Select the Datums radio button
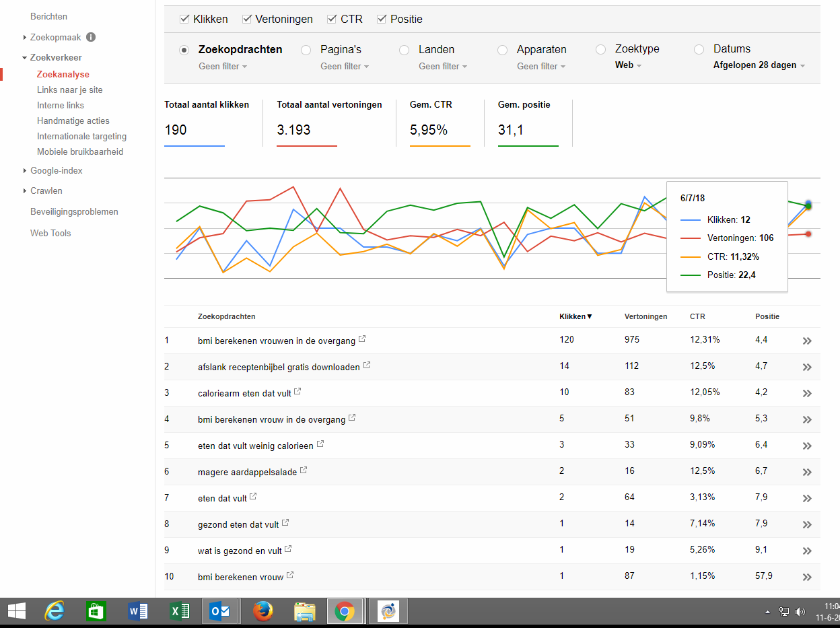The width and height of the screenshot is (840, 628). (x=699, y=49)
